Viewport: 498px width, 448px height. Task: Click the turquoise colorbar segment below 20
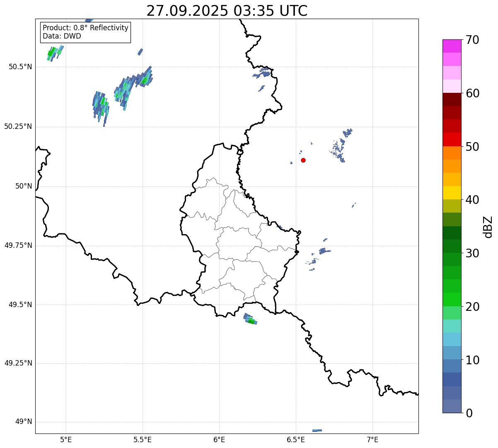point(452,326)
